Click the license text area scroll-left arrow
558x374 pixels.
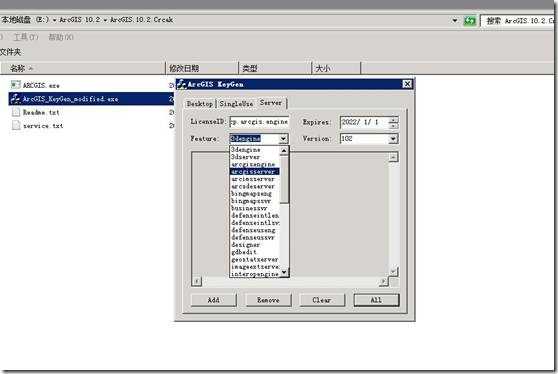[197, 281]
